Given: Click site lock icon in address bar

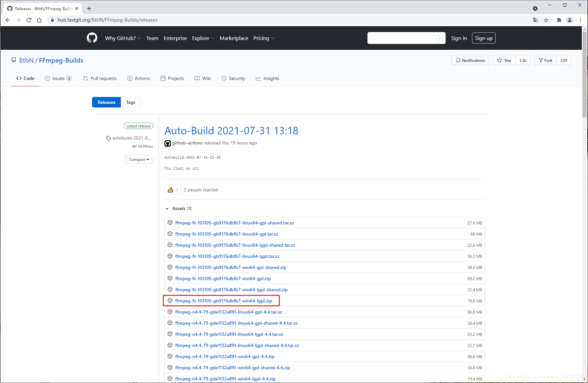Looking at the screenshot, I should tap(52, 20).
